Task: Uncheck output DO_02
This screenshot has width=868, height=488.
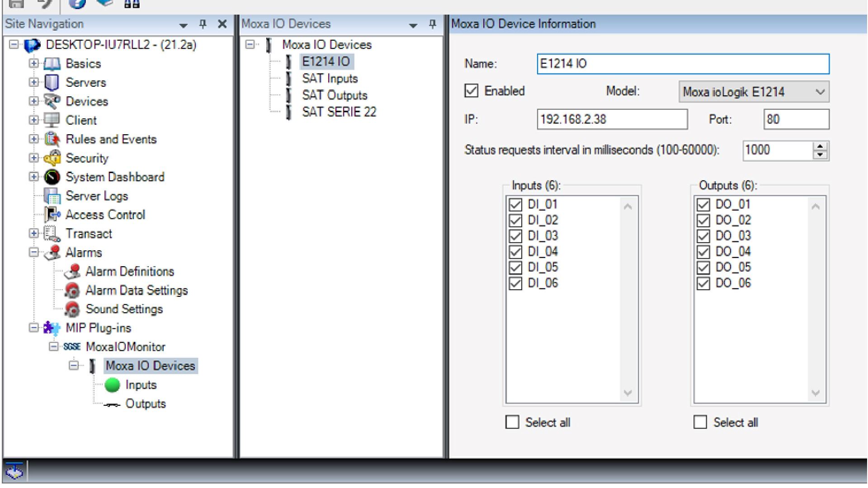Action: coord(703,221)
